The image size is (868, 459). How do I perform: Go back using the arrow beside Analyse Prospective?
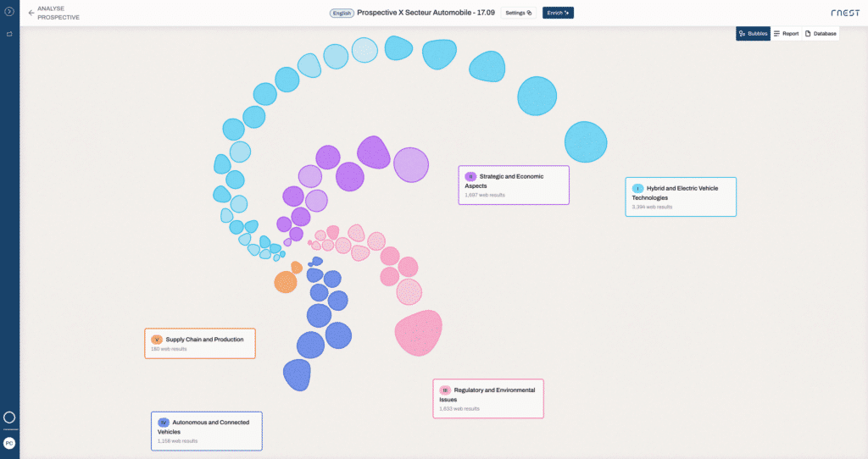point(31,13)
